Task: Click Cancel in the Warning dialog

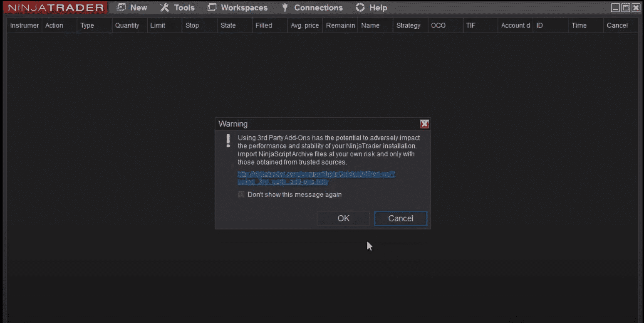Action: pos(401,218)
